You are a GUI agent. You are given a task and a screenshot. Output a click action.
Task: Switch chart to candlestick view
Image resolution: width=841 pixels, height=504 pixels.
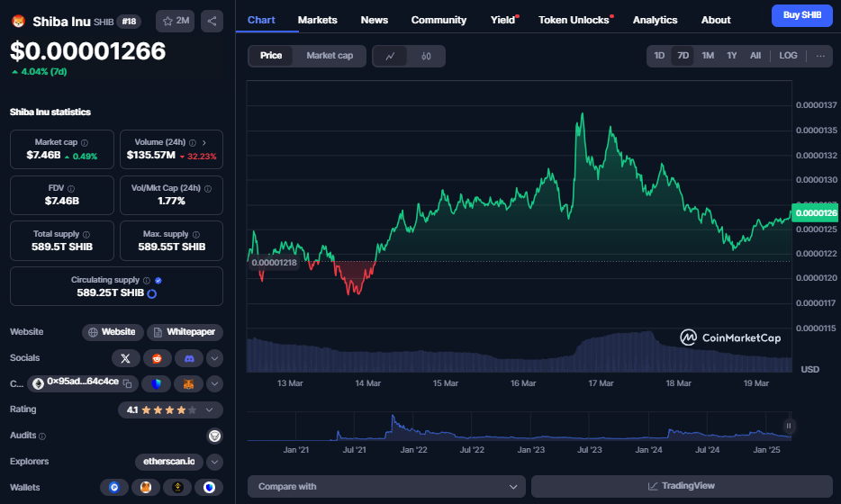426,56
